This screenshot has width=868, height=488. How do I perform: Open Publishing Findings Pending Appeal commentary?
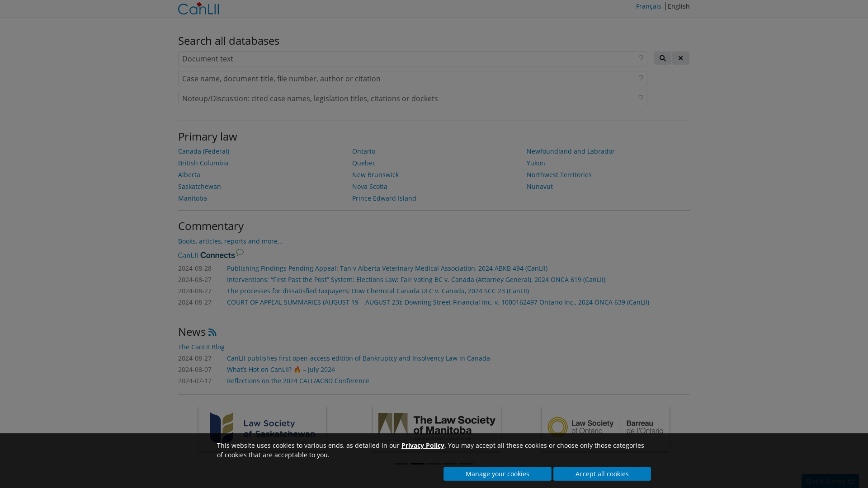(282, 268)
